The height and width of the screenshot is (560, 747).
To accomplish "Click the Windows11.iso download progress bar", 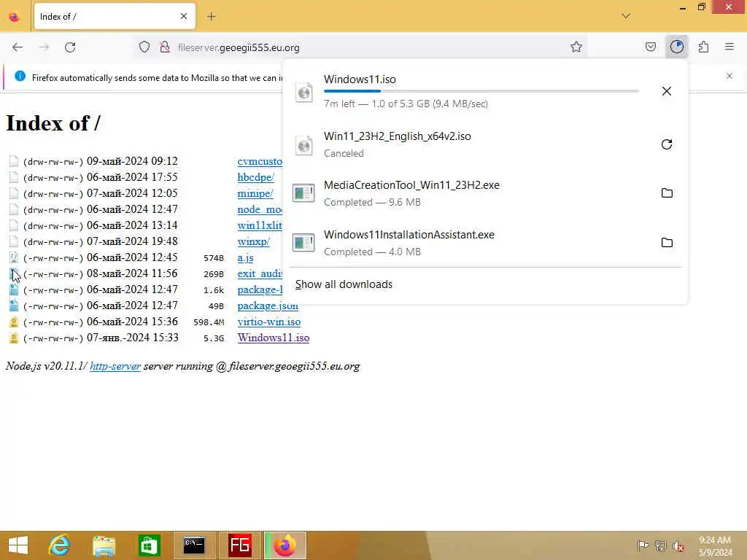I will (481, 91).
